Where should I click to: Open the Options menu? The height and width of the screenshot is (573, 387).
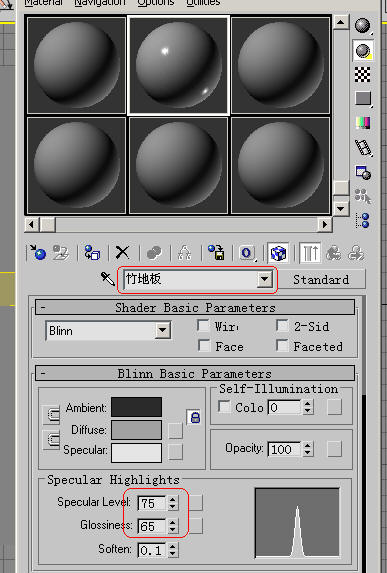[x=156, y=3]
